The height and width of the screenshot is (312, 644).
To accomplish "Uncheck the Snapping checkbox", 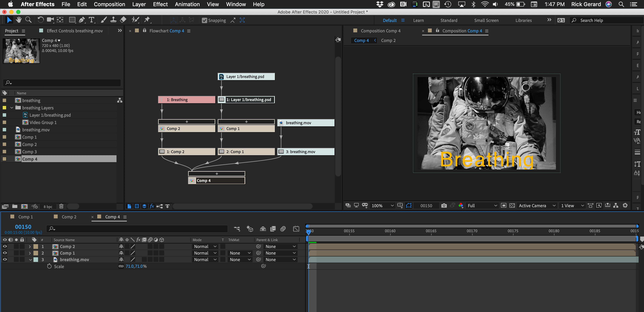I will [205, 20].
